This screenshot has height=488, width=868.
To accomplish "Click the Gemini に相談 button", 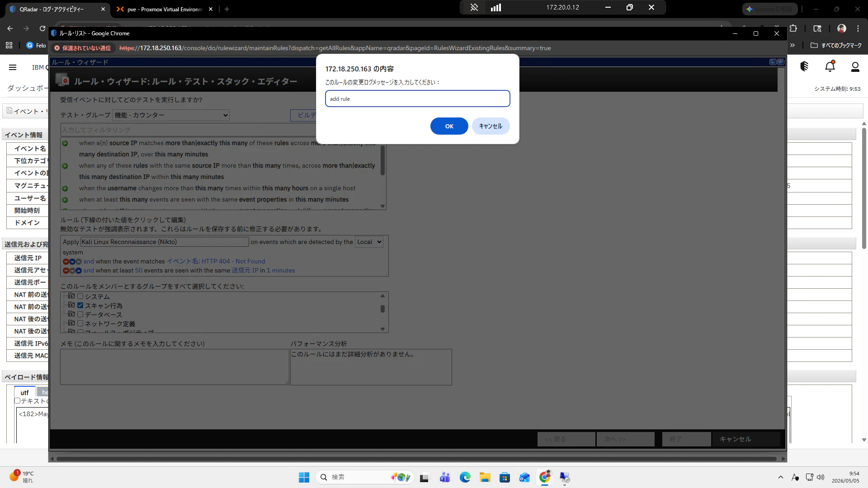I will (x=770, y=9).
